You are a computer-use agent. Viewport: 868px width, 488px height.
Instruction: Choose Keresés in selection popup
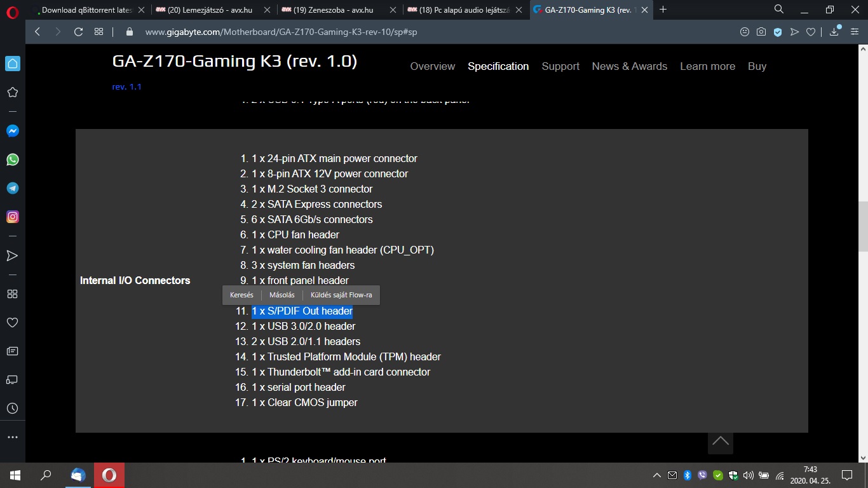(241, 295)
